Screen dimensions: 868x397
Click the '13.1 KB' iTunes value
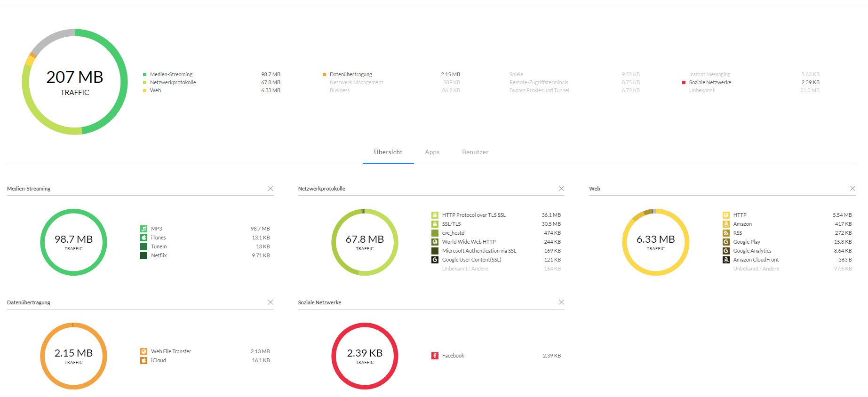[x=261, y=238]
